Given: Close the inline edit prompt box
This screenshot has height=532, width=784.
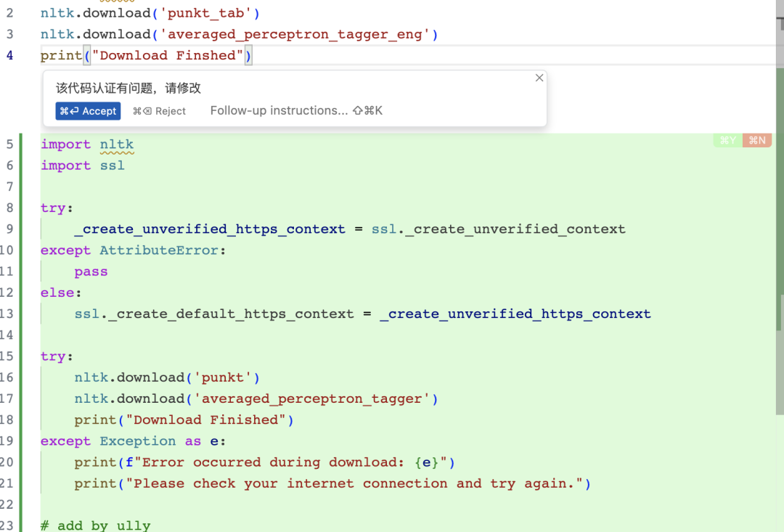Looking at the screenshot, I should pyautogui.click(x=539, y=78).
